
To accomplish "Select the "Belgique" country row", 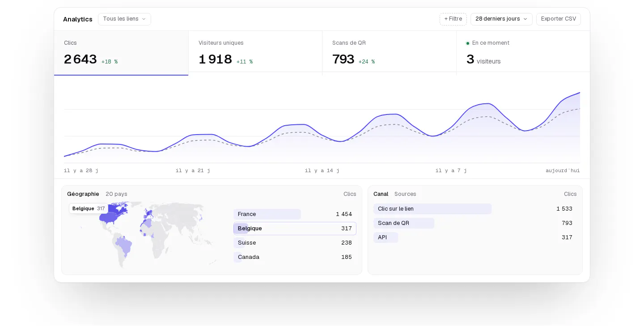I will 295,229.
